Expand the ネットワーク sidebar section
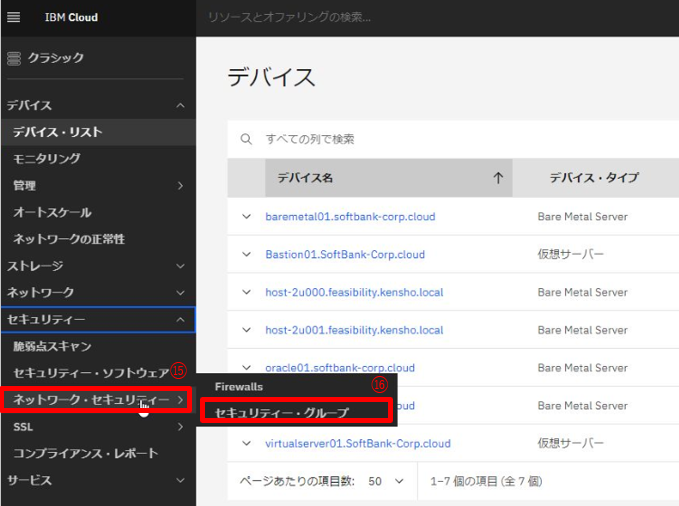679x506 pixels. pyautogui.click(x=180, y=293)
